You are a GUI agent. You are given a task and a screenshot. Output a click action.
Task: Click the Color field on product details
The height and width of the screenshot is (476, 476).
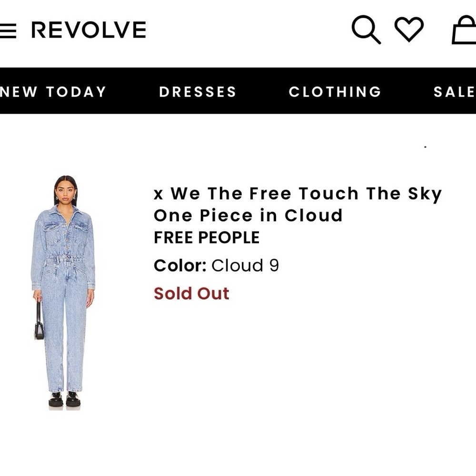click(x=178, y=266)
